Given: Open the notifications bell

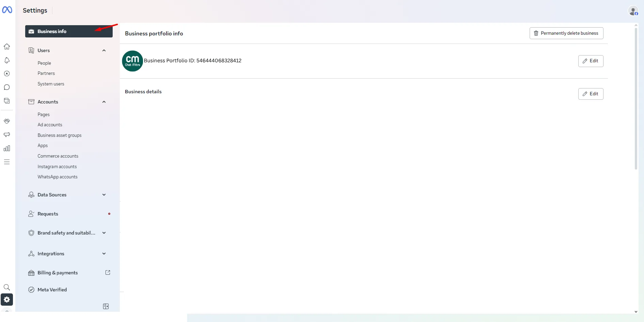Looking at the screenshot, I should 7,60.
